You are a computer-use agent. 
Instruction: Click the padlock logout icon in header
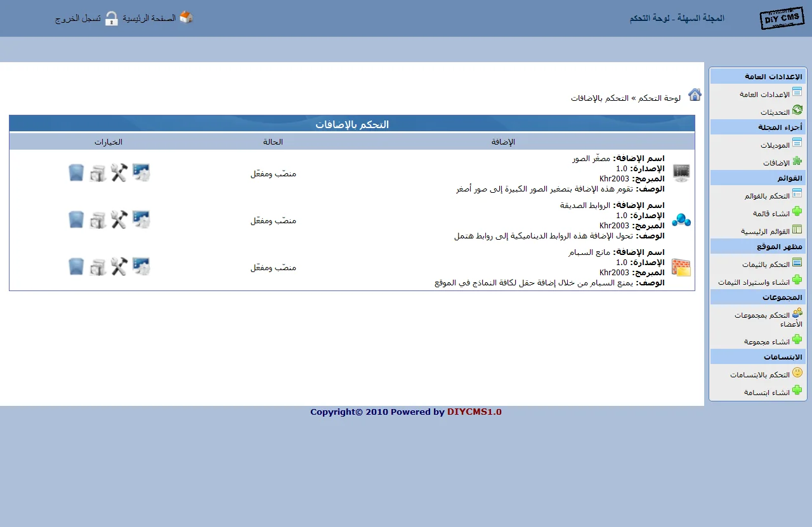click(x=112, y=18)
